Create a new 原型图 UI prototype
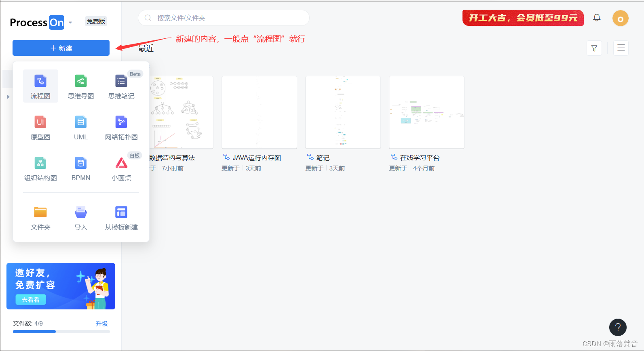 (x=40, y=127)
